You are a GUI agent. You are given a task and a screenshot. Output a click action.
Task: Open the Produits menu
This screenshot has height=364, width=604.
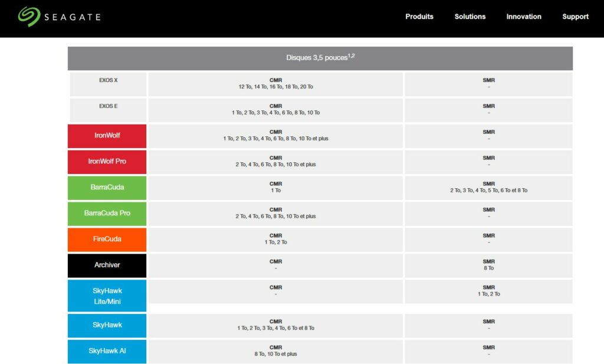[x=419, y=17]
